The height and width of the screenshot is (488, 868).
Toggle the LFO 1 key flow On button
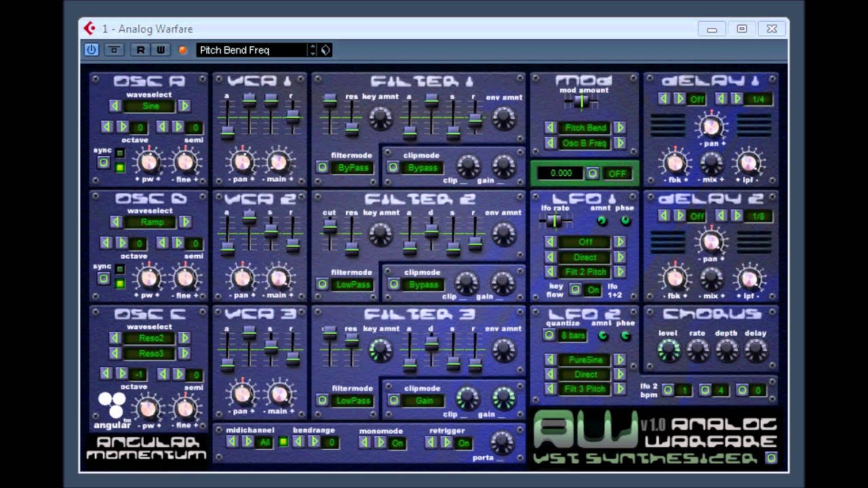[575, 289]
